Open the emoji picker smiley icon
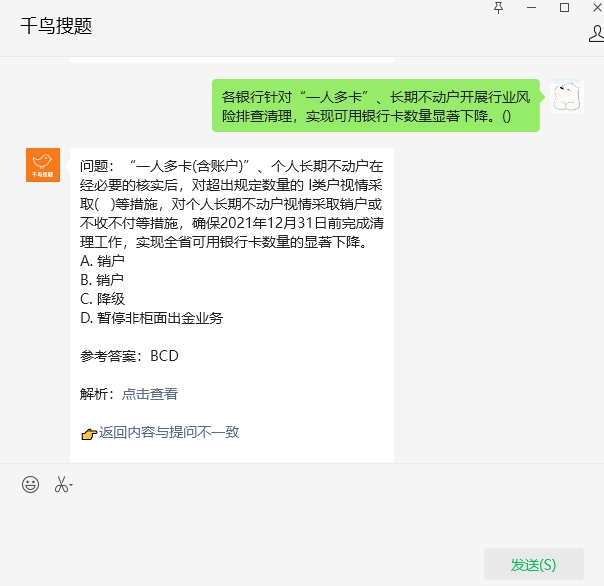 (30, 484)
